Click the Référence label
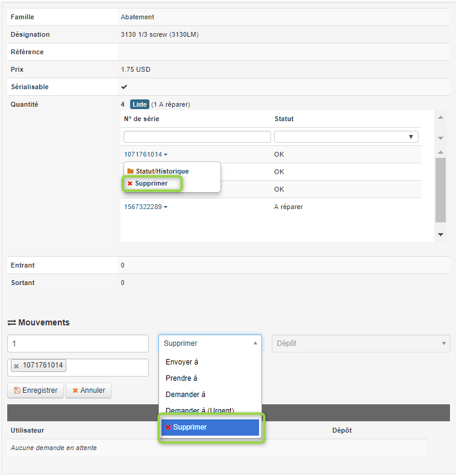456x476 pixels. coord(27,52)
